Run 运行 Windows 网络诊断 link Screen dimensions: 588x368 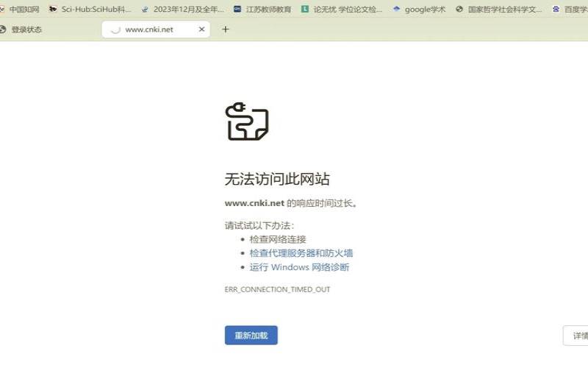click(299, 267)
